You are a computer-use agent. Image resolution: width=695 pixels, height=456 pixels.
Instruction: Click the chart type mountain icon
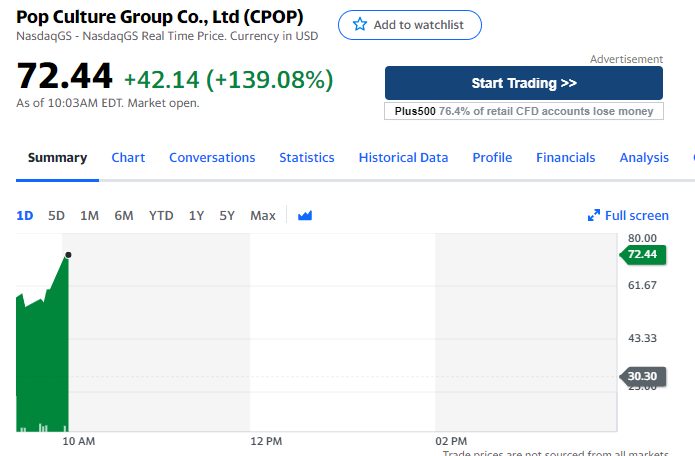click(305, 216)
